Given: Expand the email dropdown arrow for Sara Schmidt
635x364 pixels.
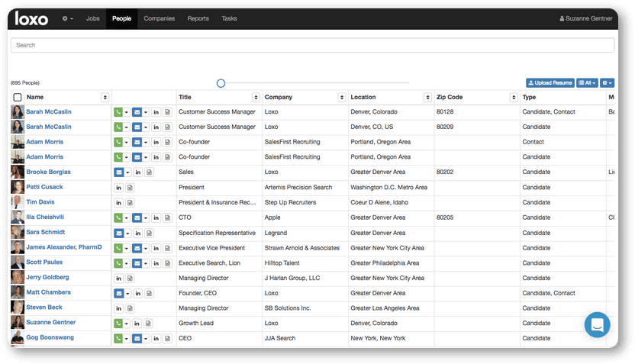Looking at the screenshot, I should [127, 233].
